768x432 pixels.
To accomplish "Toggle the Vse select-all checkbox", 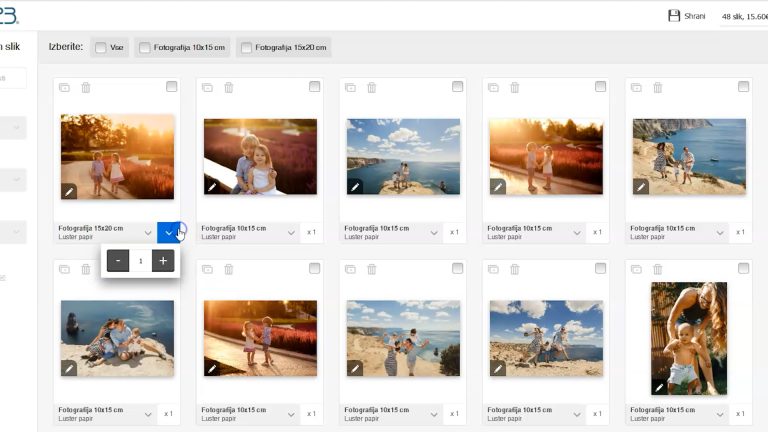I will pyautogui.click(x=101, y=47).
